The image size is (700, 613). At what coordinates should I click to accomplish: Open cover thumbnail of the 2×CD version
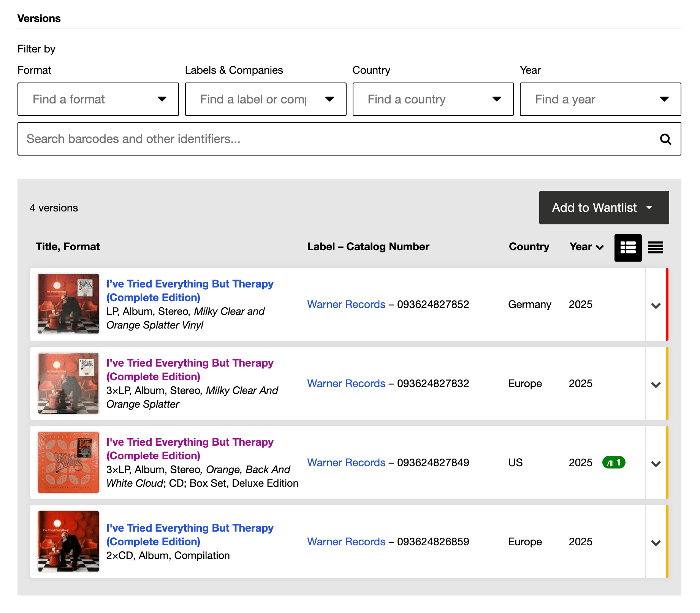click(x=68, y=542)
